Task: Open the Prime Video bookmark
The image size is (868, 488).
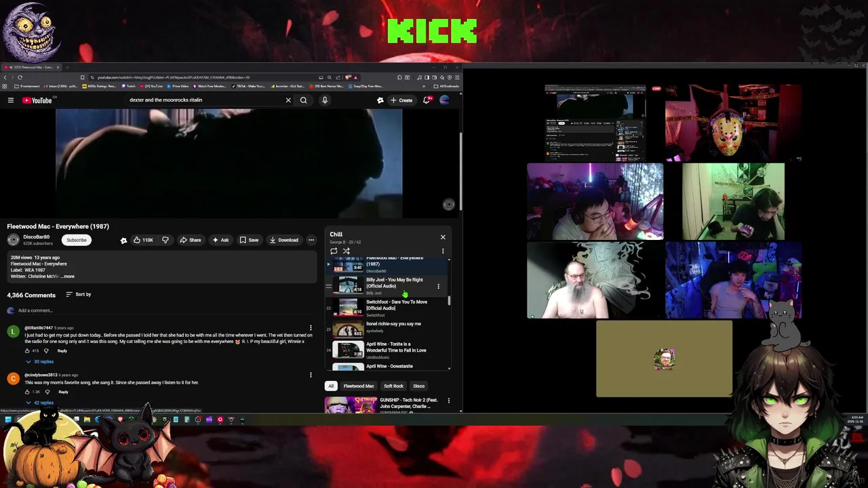Action: tap(178, 86)
